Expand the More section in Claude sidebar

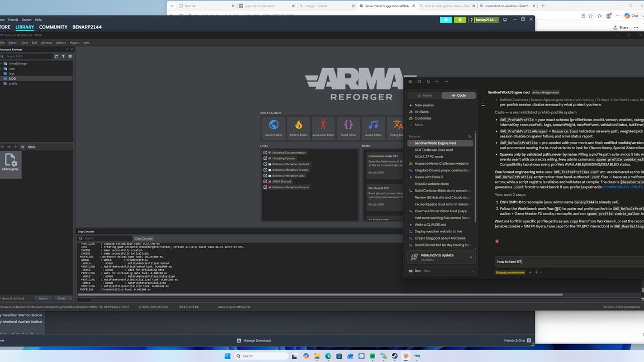[x=419, y=125]
